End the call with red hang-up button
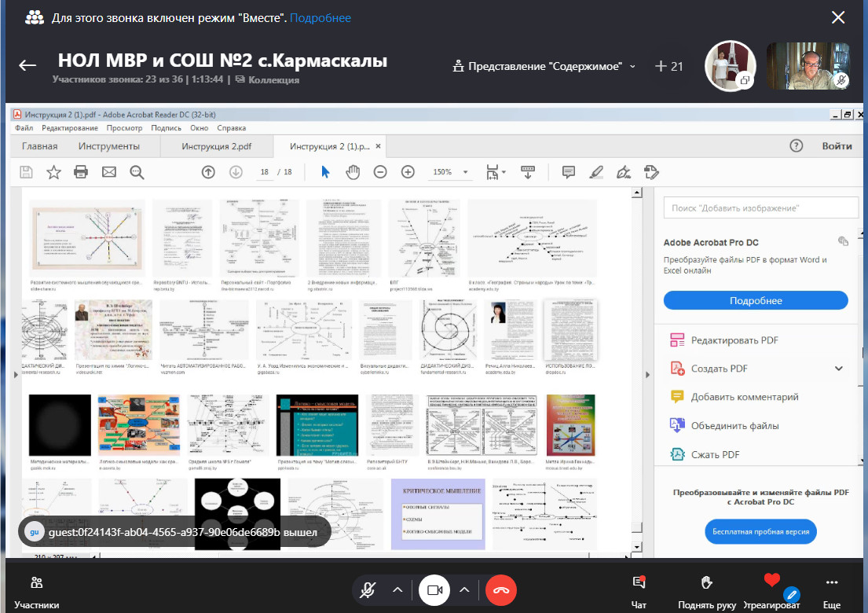This screenshot has height=613, width=868. 501,589
